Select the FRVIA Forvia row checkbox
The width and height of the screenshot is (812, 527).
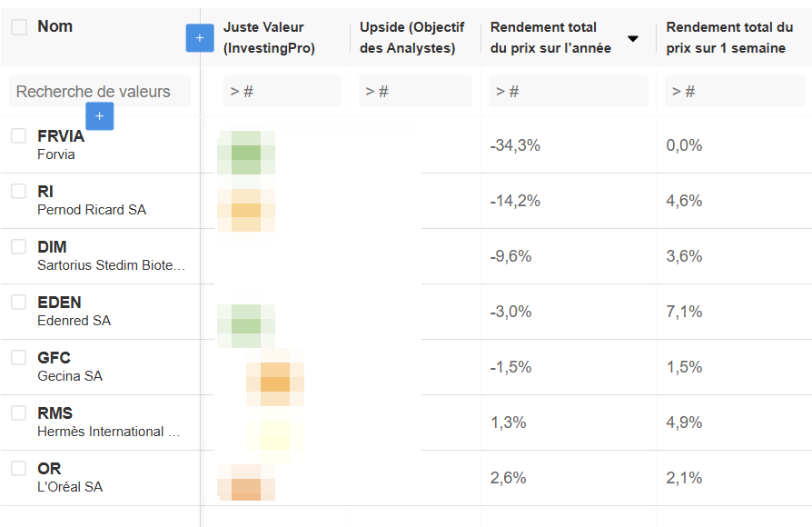point(19,136)
